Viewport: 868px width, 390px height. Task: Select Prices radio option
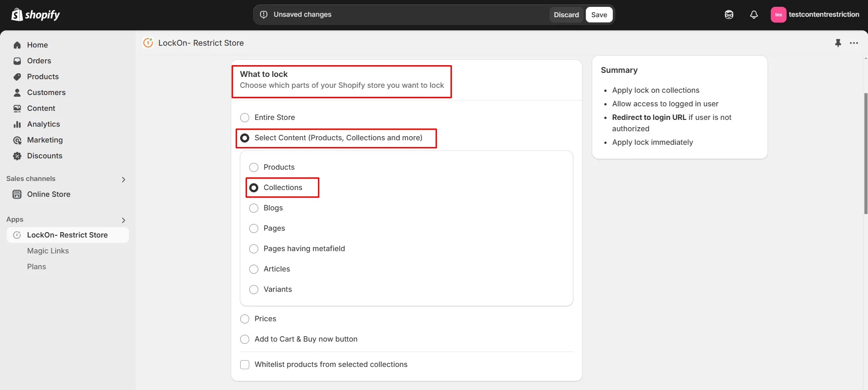245,319
